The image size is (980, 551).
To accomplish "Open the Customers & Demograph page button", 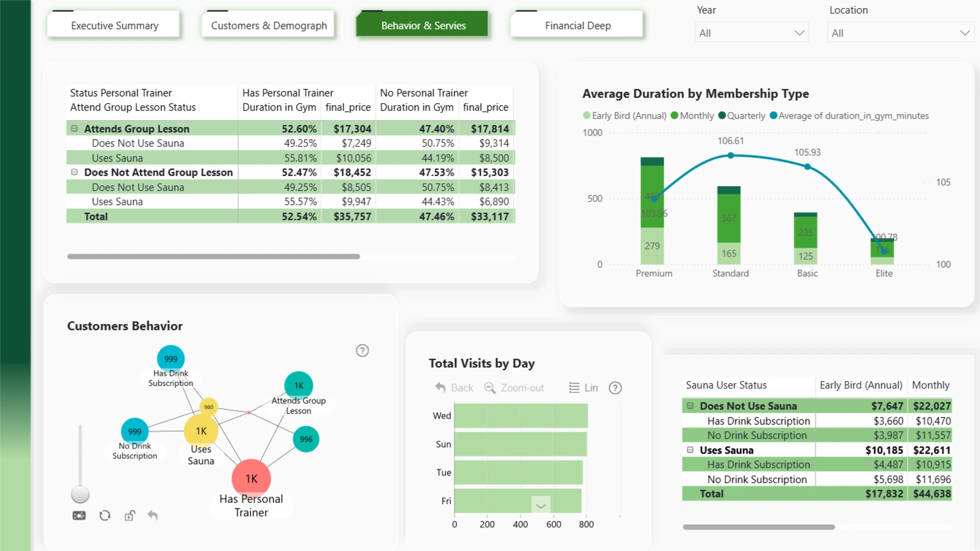I will [x=268, y=25].
